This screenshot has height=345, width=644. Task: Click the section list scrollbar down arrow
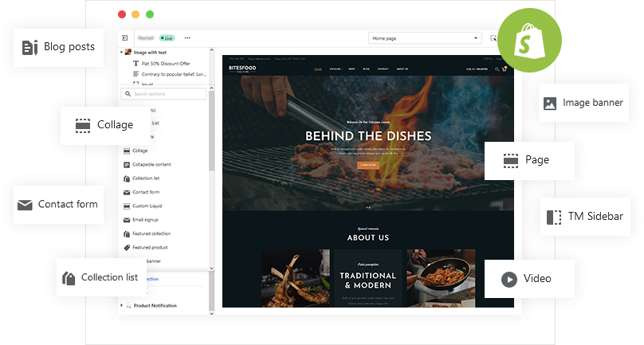point(211,269)
